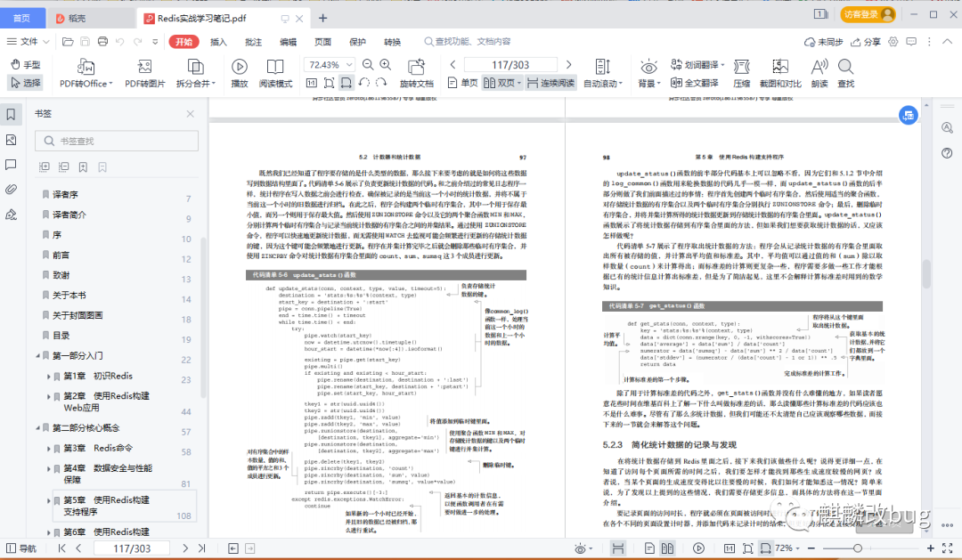Open the 压缩 compress tool

pyautogui.click(x=742, y=74)
